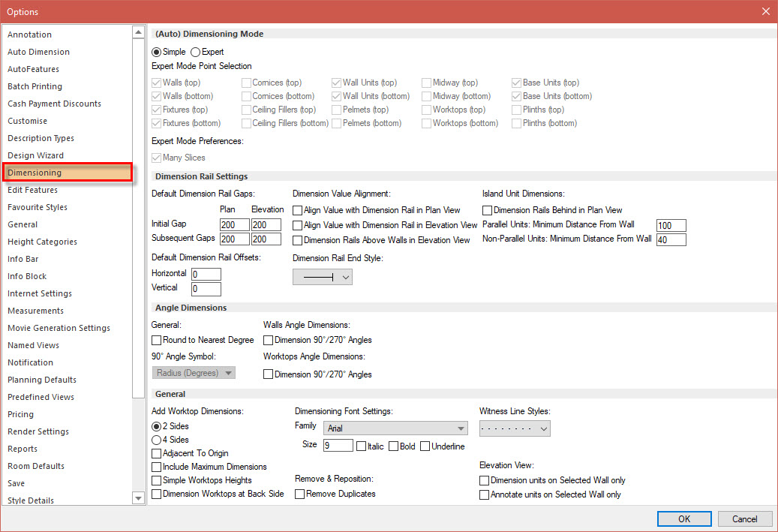The width and height of the screenshot is (778, 532).
Task: Click the Initial Gap Plan input field
Action: click(234, 224)
